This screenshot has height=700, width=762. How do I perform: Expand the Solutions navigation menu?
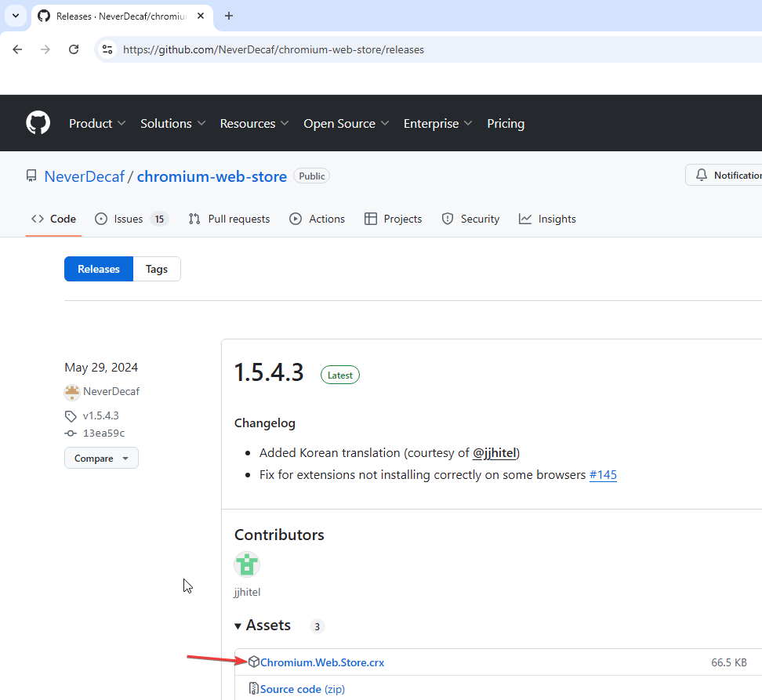(172, 123)
